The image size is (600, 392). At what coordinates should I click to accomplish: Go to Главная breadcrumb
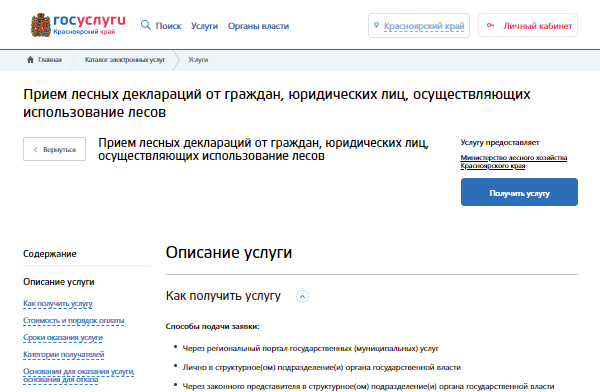[50, 60]
